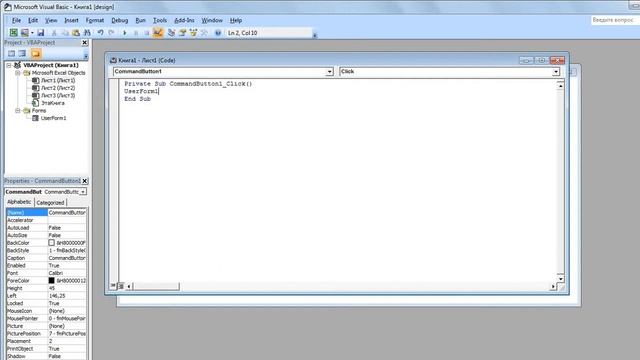Image resolution: width=640 pixels, height=360 pixels.
Task: Click the Break pause icon
Action: pyautogui.click(x=136, y=33)
